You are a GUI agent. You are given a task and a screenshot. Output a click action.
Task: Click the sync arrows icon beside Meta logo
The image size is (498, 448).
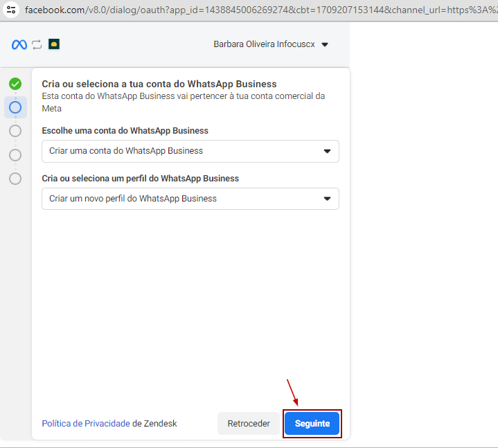click(x=37, y=44)
